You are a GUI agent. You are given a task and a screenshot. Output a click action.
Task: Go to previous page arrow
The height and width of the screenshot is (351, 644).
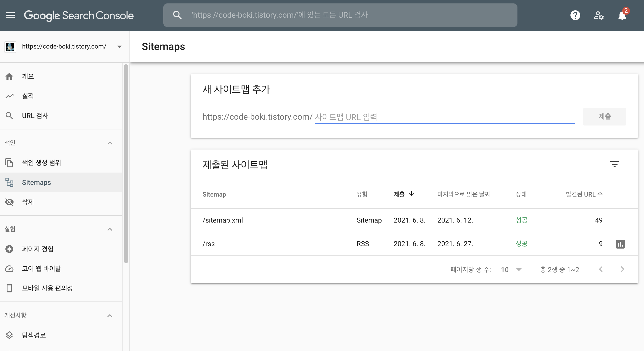click(601, 269)
